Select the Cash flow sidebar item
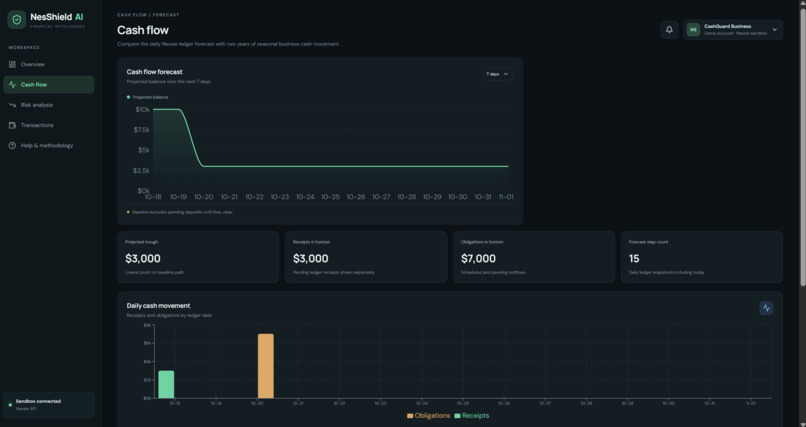 49,85
